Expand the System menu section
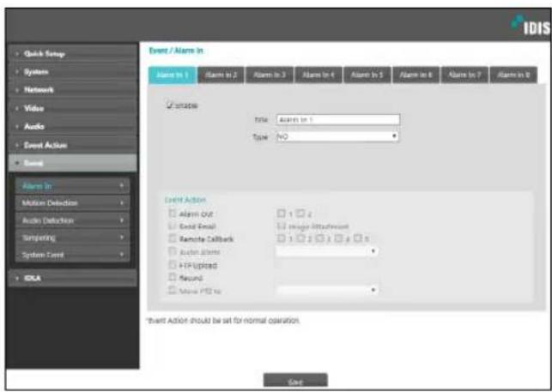552x392 pixels. tap(72, 72)
